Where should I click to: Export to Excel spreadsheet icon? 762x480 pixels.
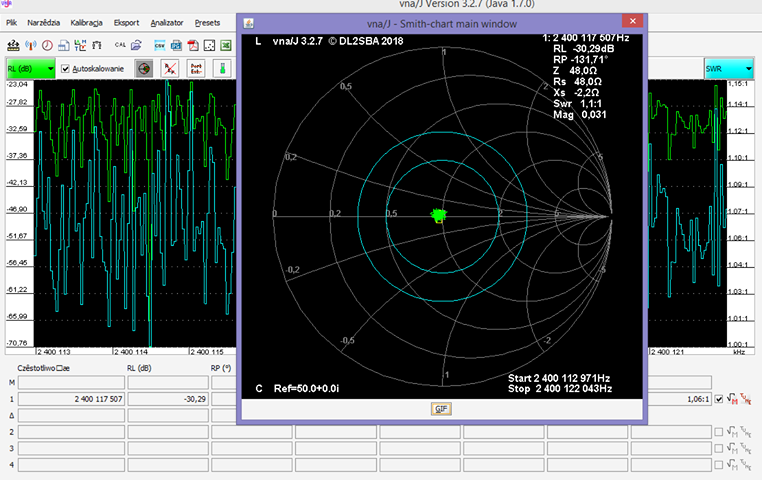coord(226,46)
